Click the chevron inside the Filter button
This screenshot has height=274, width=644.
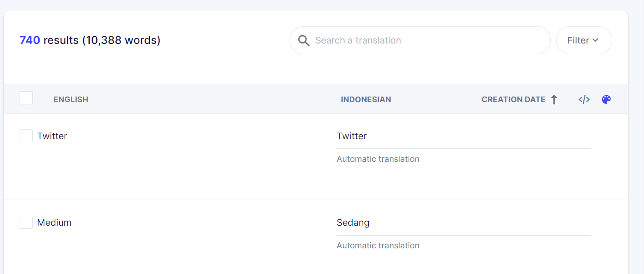click(x=595, y=40)
